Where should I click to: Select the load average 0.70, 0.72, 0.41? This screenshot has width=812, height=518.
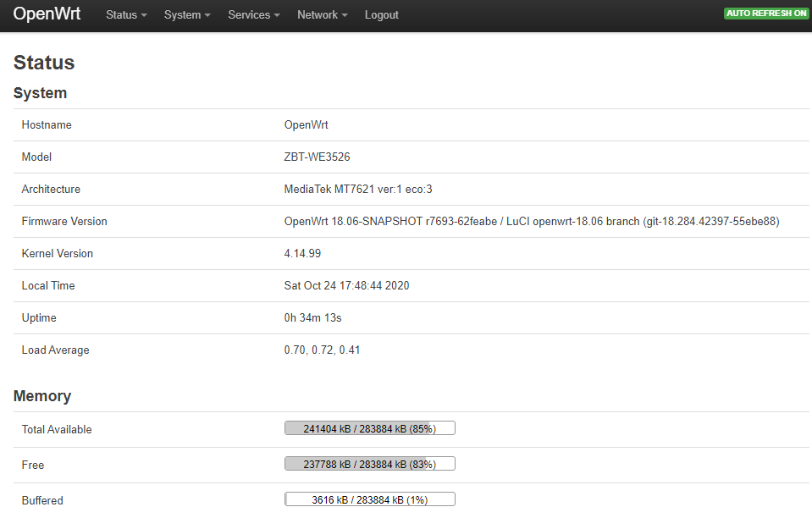pyautogui.click(x=322, y=350)
